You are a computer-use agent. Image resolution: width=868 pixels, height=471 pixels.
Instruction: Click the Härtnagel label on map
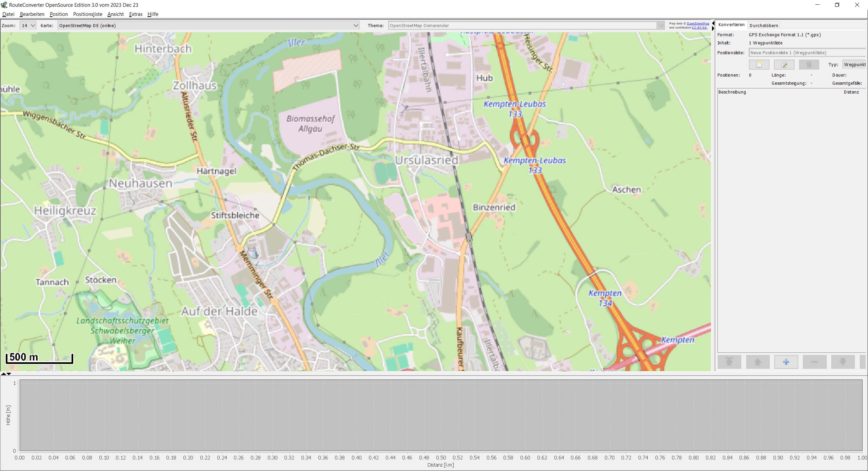[x=217, y=171]
